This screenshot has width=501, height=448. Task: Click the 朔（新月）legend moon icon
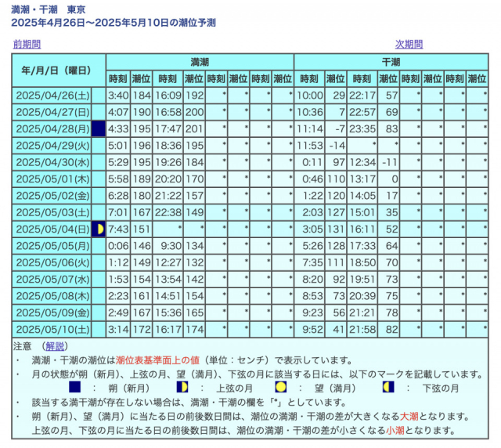pos(75,388)
